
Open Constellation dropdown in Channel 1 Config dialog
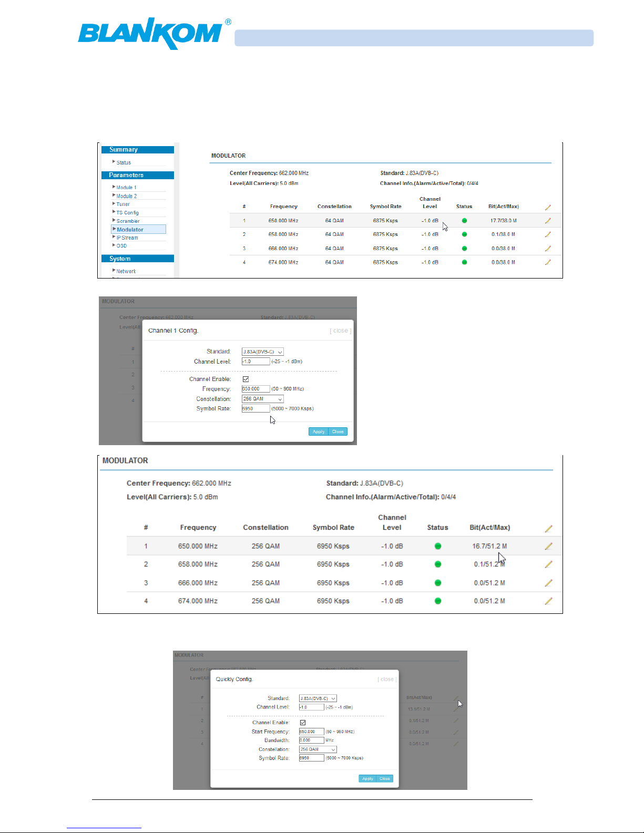pyautogui.click(x=263, y=399)
